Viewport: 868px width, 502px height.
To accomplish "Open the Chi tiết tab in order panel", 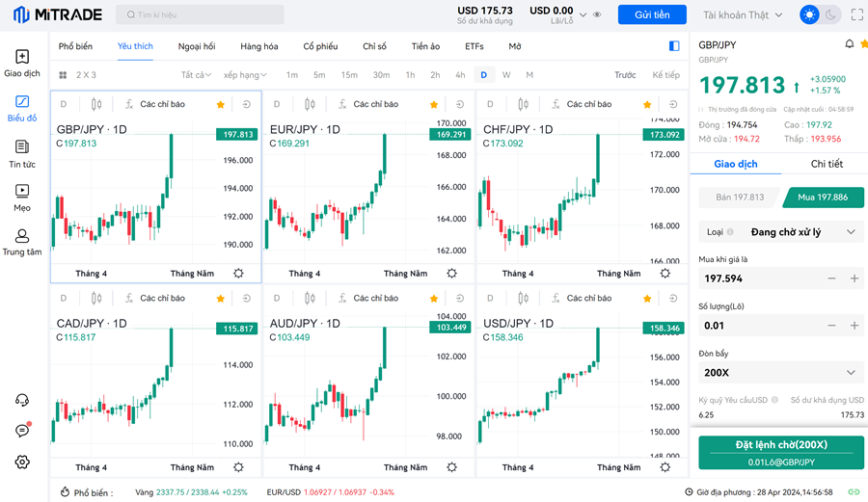I will tap(827, 164).
